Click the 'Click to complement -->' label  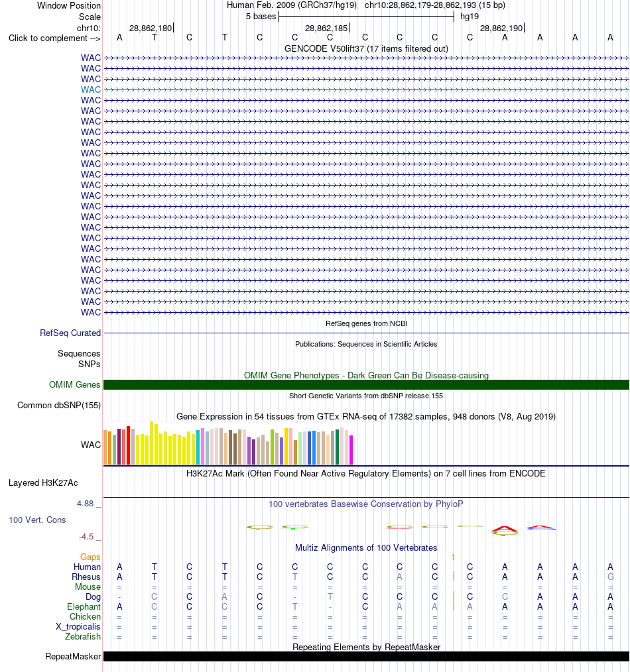[x=54, y=38]
